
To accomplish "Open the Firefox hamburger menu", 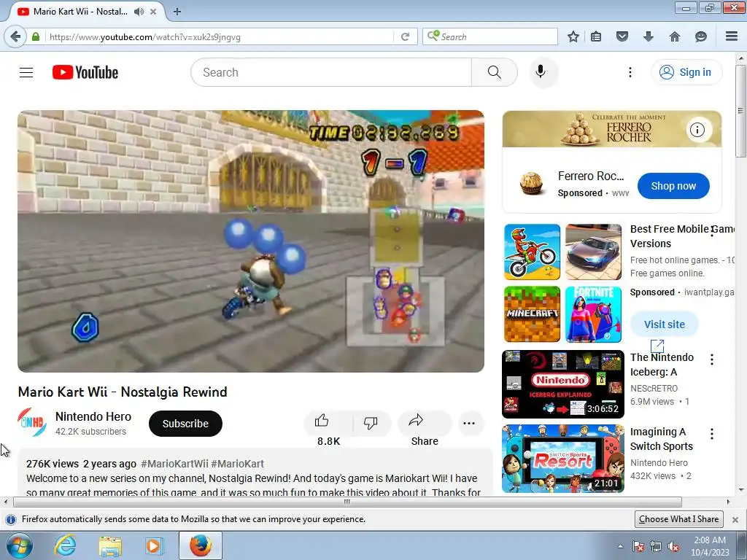I will tap(732, 36).
